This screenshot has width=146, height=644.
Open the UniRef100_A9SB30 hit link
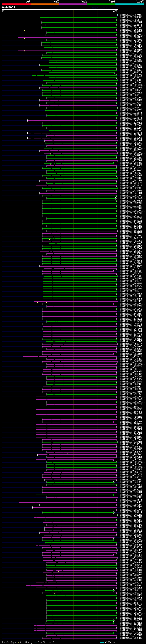[131, 20]
